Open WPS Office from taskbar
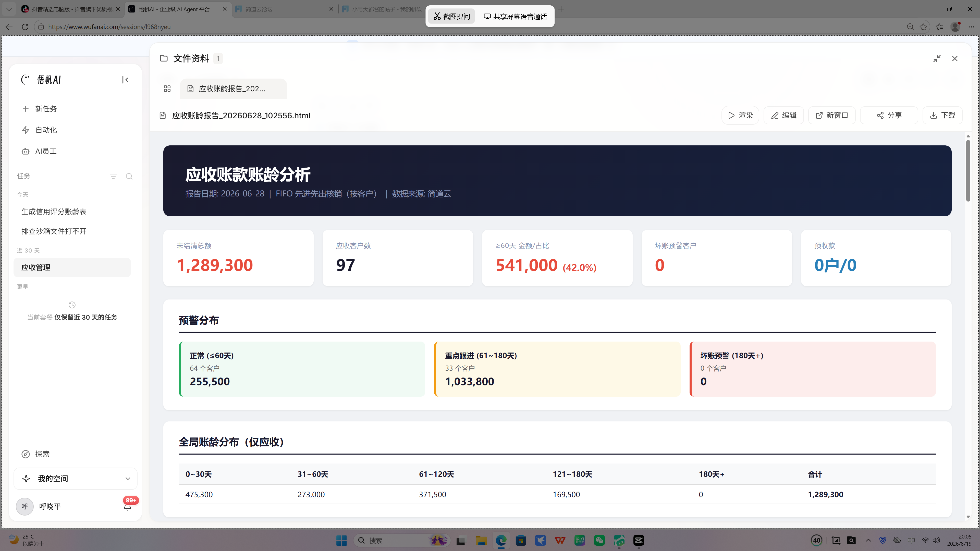This screenshot has width=980, height=551. pyautogui.click(x=560, y=540)
